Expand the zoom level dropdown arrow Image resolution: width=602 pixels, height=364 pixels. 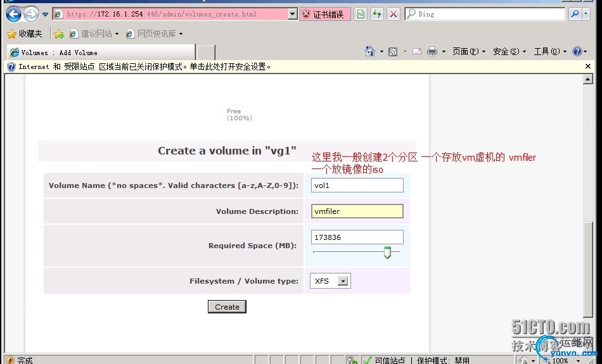(578, 361)
